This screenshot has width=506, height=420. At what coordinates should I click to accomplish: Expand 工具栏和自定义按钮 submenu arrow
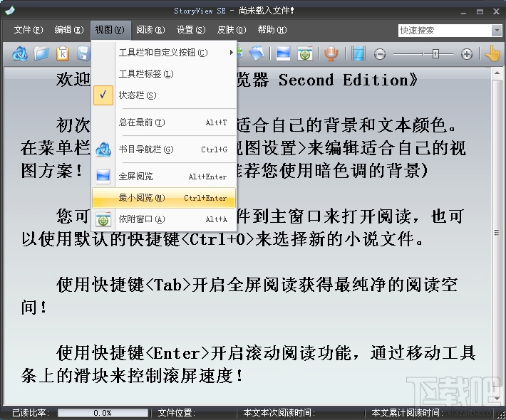[x=231, y=52]
